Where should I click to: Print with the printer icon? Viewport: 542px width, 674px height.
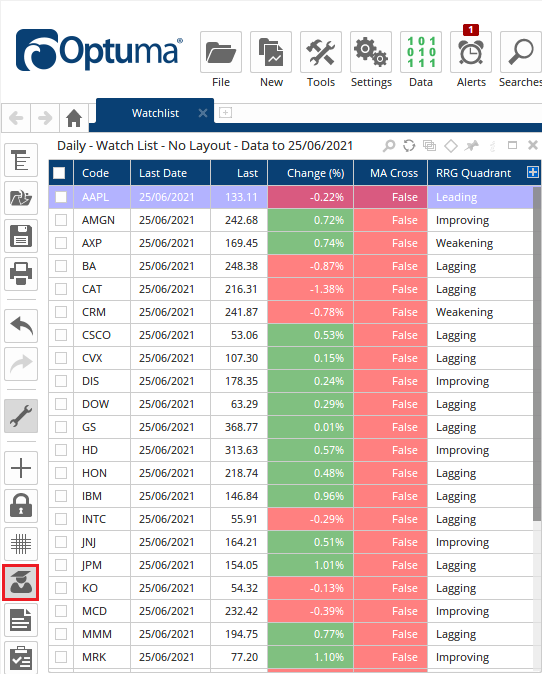click(21, 274)
